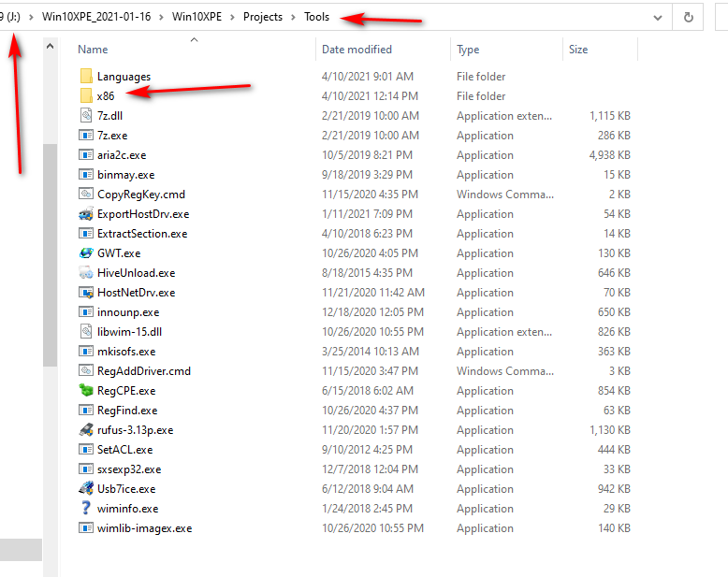Click the date 3/25/2014 10:13 AM
Viewport: 728px width, 577px height.
click(x=371, y=351)
